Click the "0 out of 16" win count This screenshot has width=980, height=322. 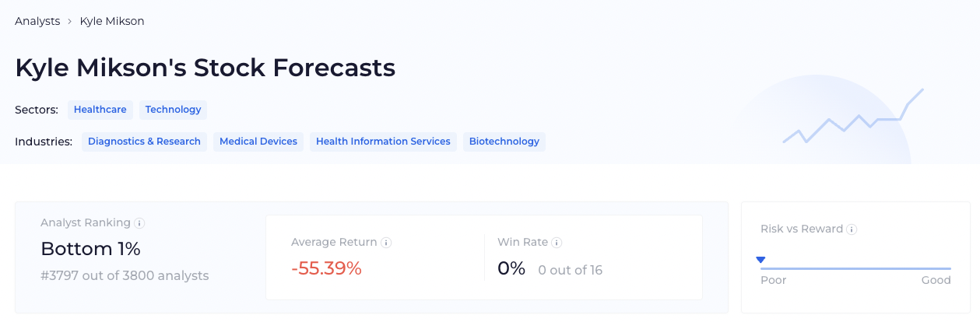(570, 271)
